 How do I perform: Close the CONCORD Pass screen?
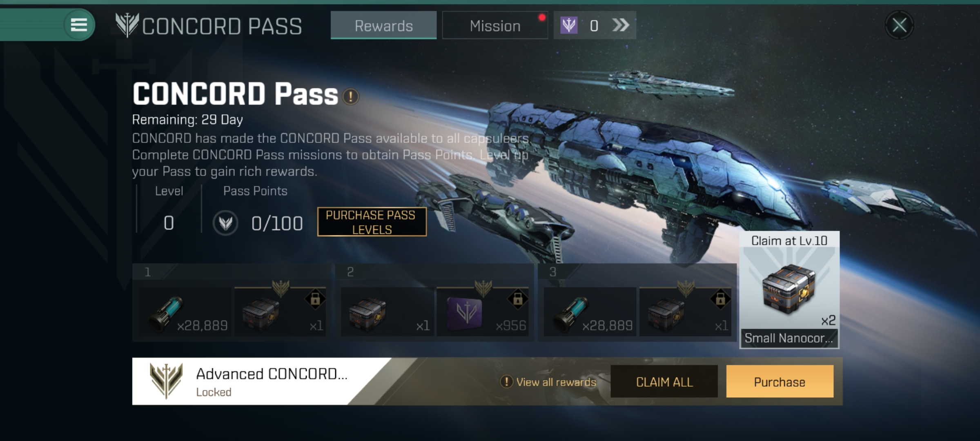pyautogui.click(x=899, y=25)
